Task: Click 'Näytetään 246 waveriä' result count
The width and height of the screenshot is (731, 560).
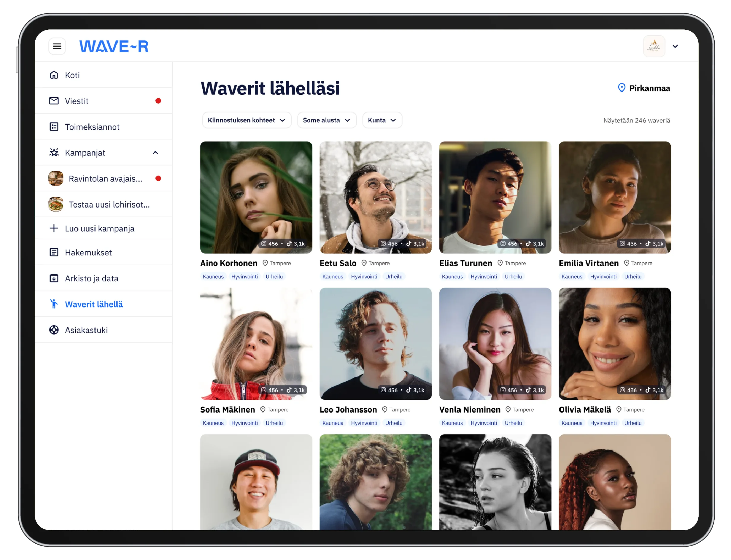Action: click(x=636, y=120)
